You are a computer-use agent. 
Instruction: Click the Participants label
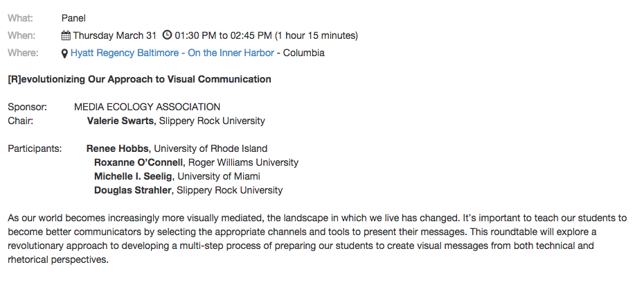pos(35,148)
